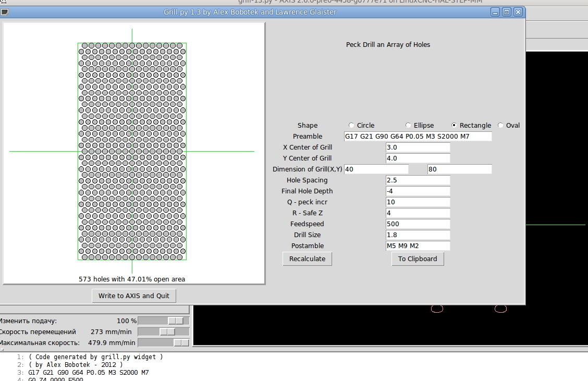
Task: Focus the Y Center of Grill field
Action: (418, 158)
